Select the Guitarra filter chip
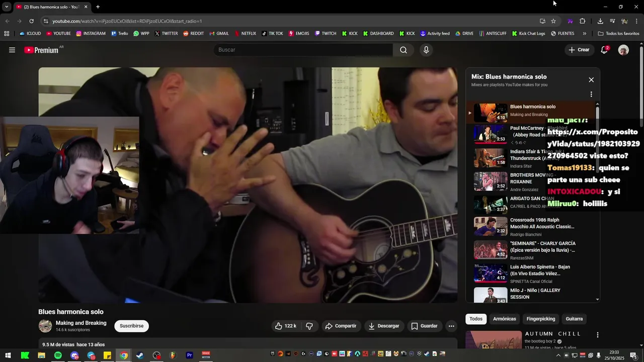Viewport: 644px width, 362px height. (x=574, y=319)
